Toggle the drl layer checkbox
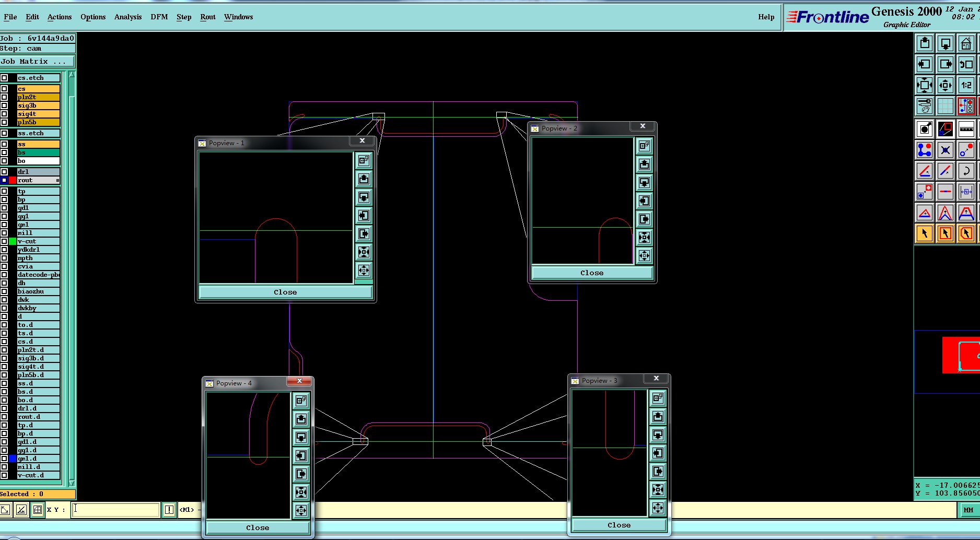The height and width of the screenshot is (540, 980). [4, 172]
